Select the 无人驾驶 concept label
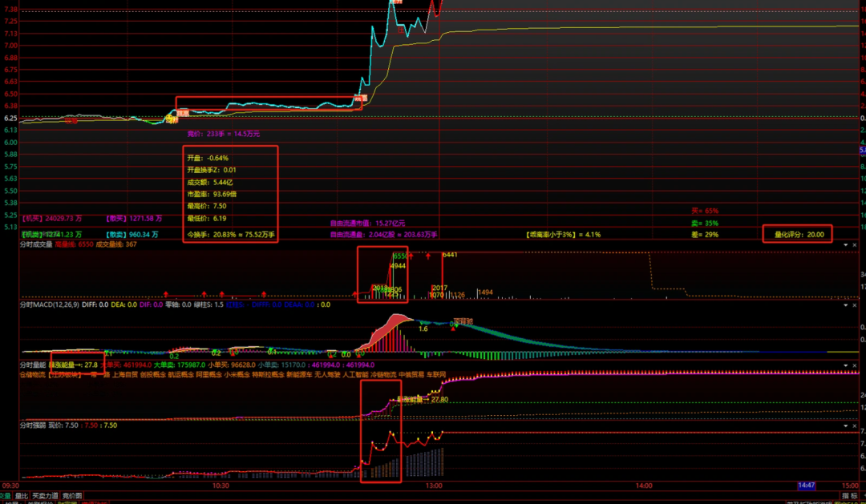The height and width of the screenshot is (504, 866). coord(327,375)
